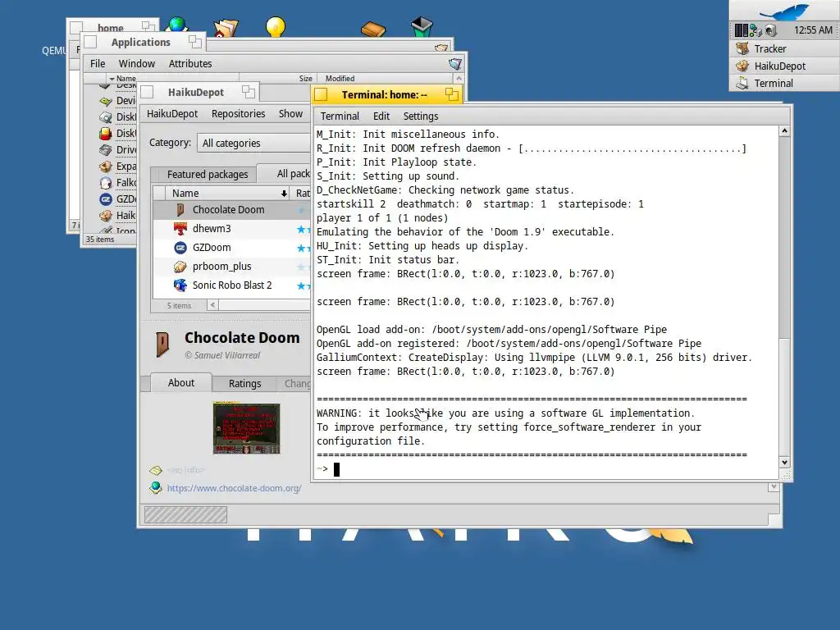Select the dhewm3 package icon
This screenshot has width=840, height=630.
180,229
